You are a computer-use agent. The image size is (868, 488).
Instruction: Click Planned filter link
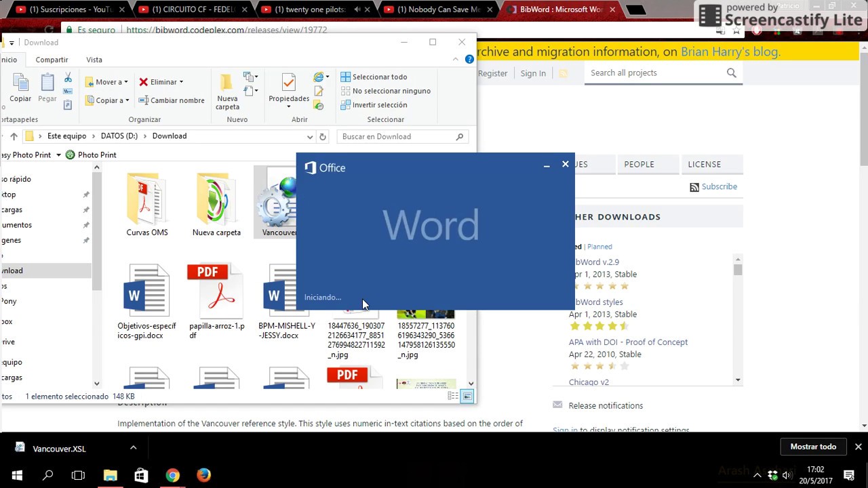point(599,247)
